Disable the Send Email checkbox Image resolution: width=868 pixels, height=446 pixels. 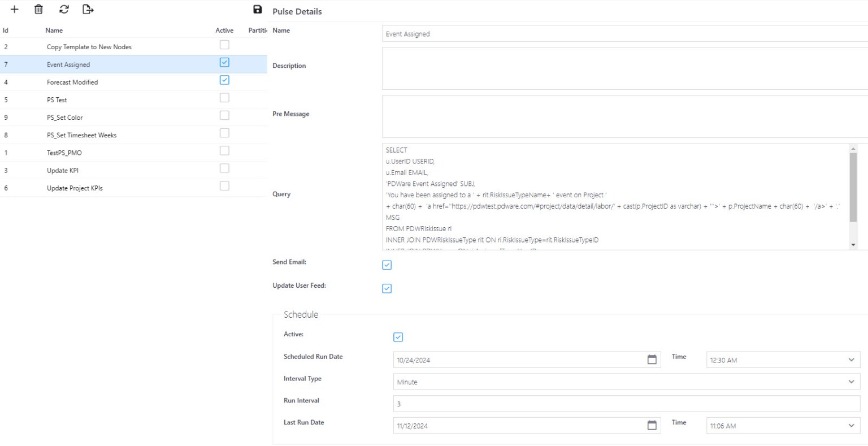point(387,265)
